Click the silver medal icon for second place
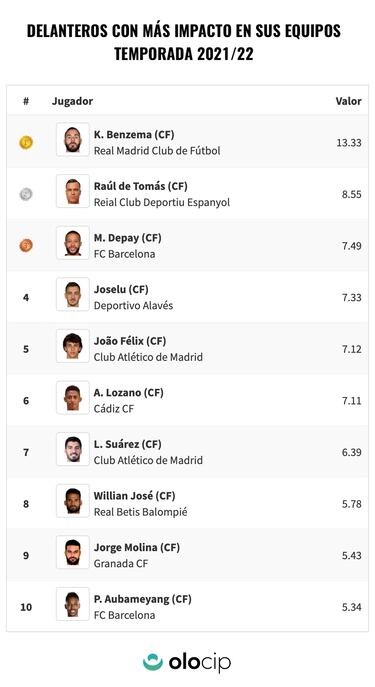The width and height of the screenshot is (375, 687). click(x=26, y=194)
